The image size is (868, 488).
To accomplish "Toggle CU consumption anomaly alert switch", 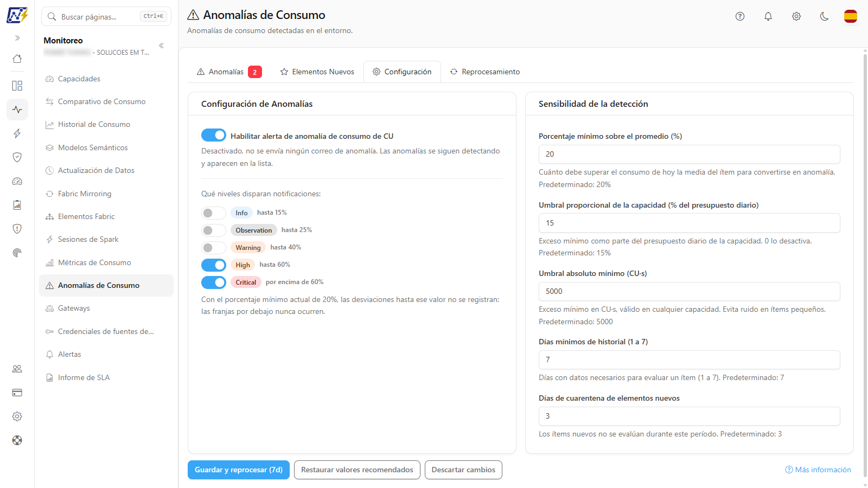I will pos(214,135).
